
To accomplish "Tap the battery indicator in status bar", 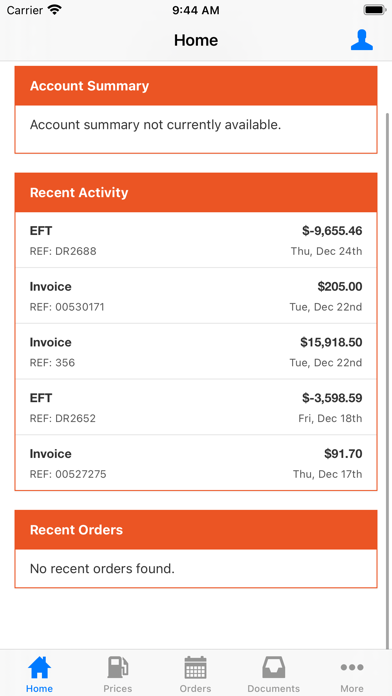I will click(x=374, y=10).
